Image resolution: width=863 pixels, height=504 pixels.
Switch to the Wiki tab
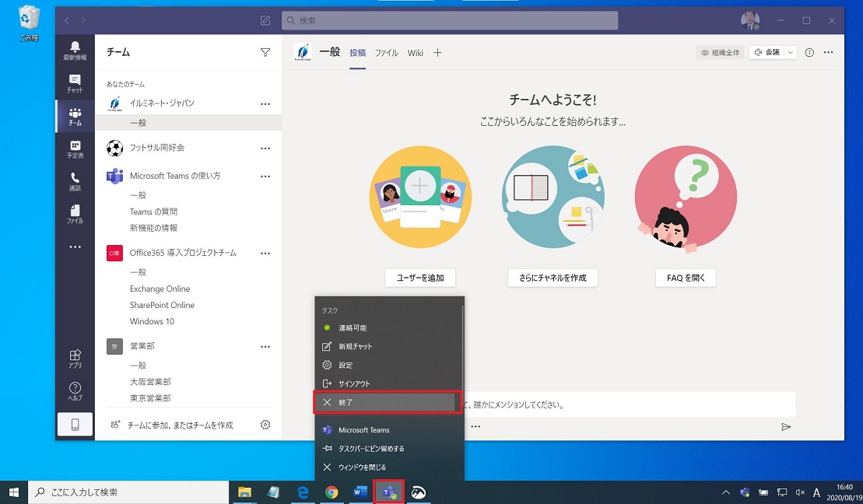tap(415, 53)
